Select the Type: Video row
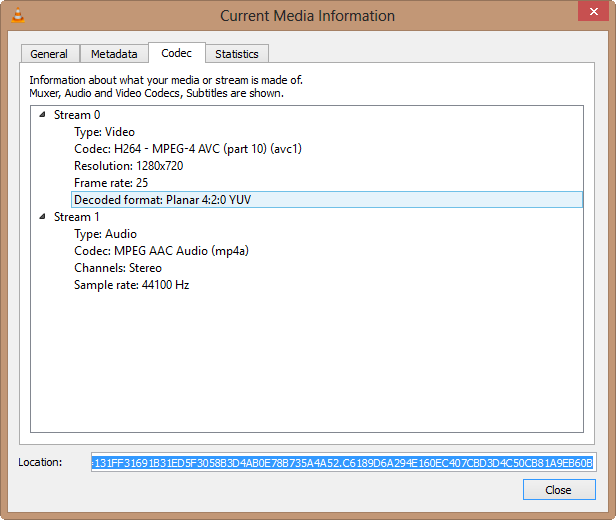616x520 pixels. 104,132
